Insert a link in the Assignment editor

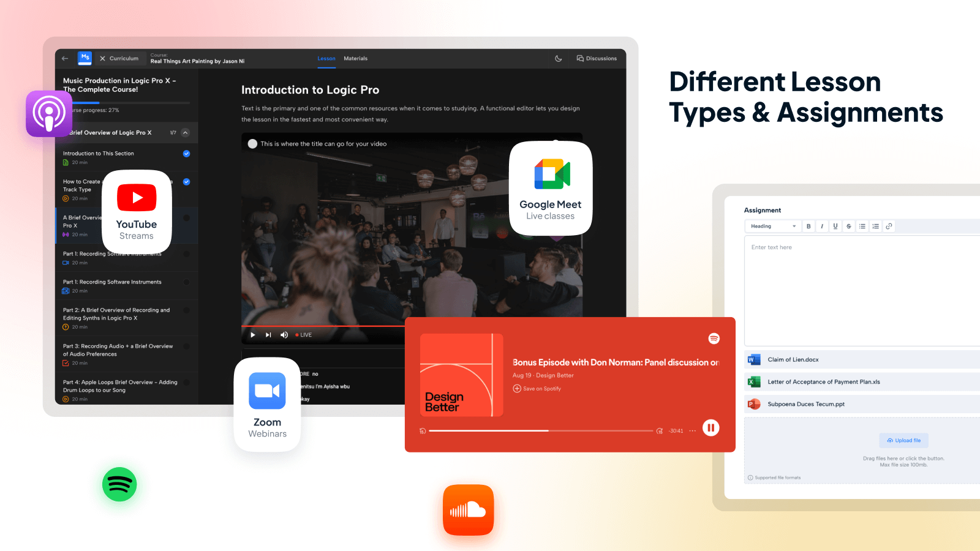click(x=889, y=227)
